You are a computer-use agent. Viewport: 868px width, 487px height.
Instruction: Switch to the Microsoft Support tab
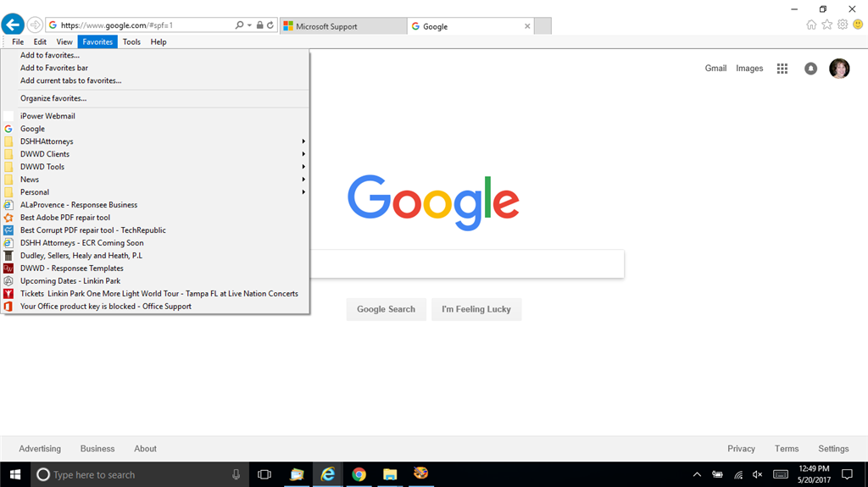tap(343, 26)
